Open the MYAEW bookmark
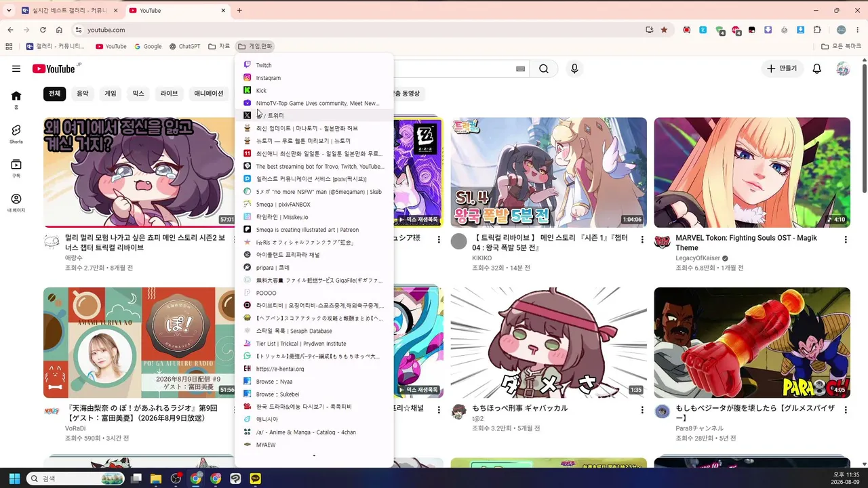 pyautogui.click(x=314, y=445)
